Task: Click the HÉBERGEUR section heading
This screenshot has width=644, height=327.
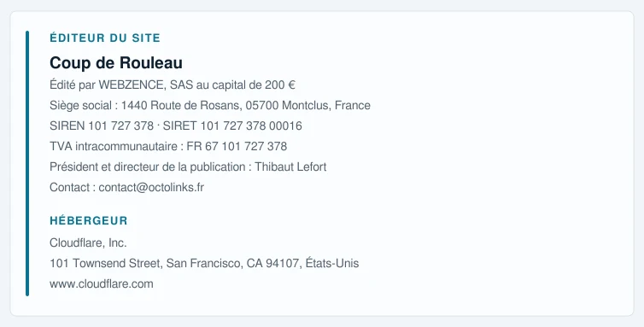Action: 89,220
